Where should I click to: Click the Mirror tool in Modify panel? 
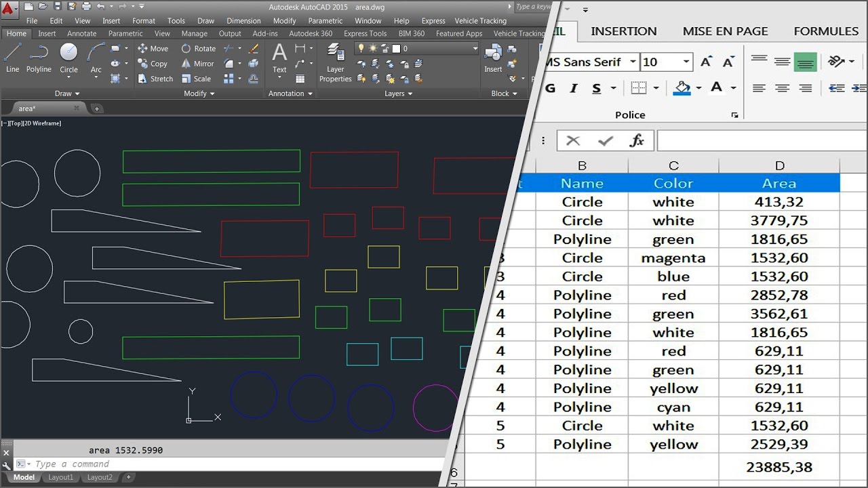[x=197, y=64]
